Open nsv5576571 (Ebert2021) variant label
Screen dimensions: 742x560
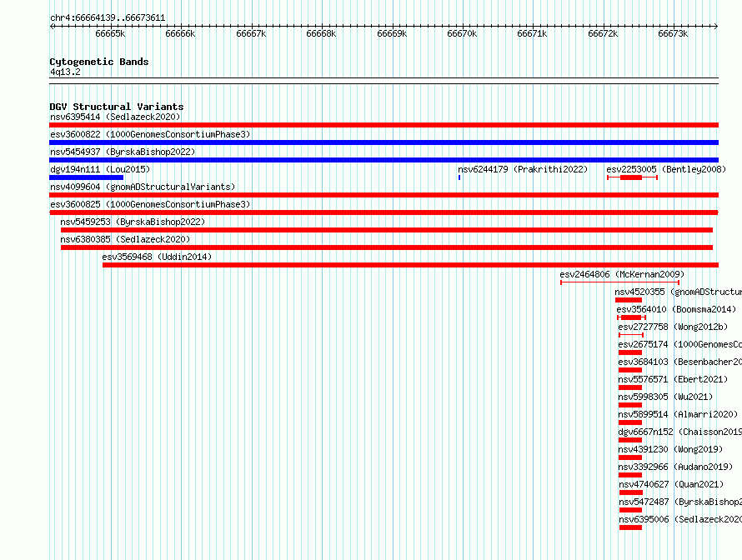point(673,379)
